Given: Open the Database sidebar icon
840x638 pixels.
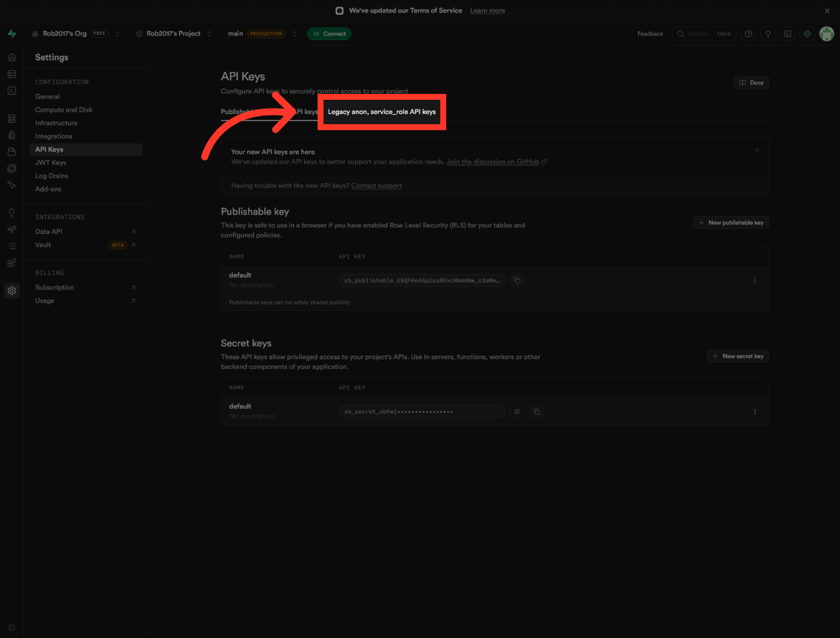Looking at the screenshot, I should (12, 119).
